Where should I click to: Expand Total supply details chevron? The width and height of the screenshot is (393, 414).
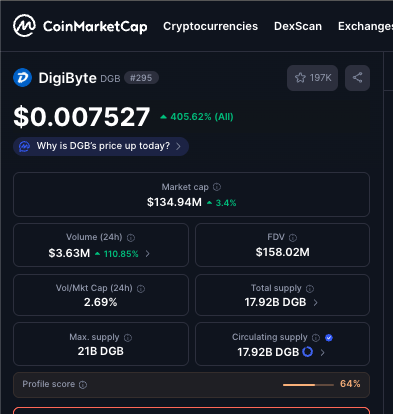pos(315,303)
